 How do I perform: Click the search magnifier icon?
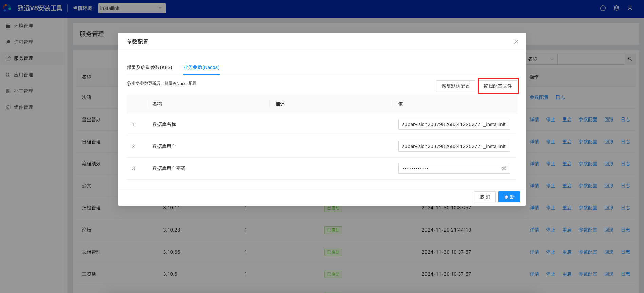point(630,59)
